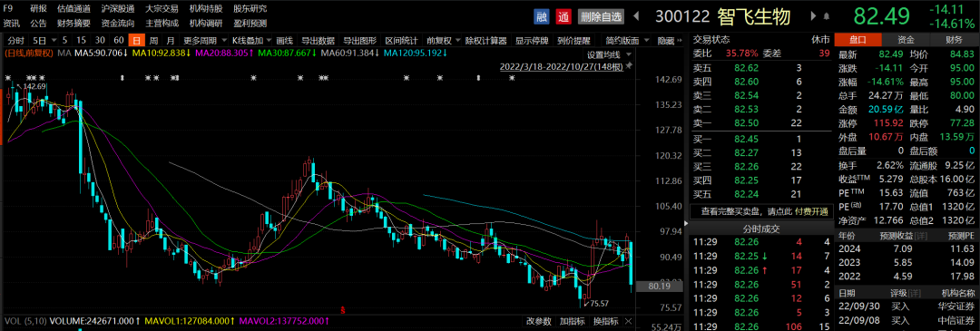Click the 删除自选 button
This screenshot has height=331, width=980.
coord(602,16)
